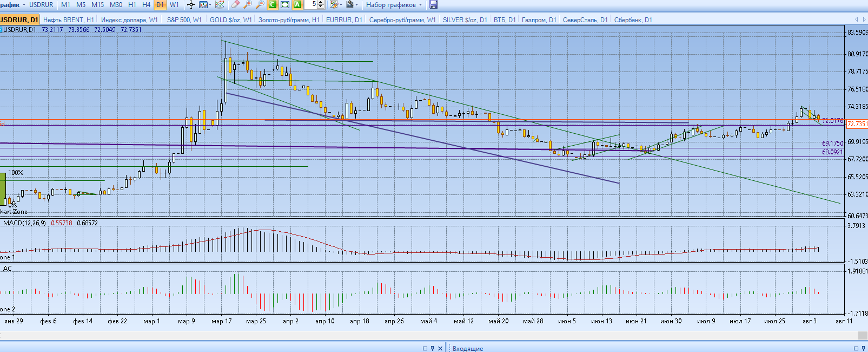Toggle the green A button
This screenshot has width=868, height=352.
click(297, 5)
